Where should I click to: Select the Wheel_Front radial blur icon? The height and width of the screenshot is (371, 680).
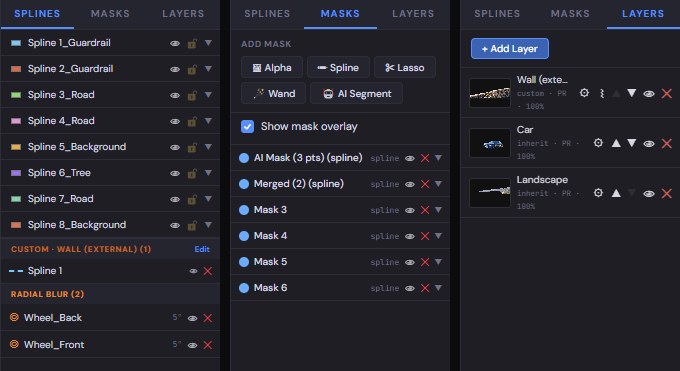14,344
